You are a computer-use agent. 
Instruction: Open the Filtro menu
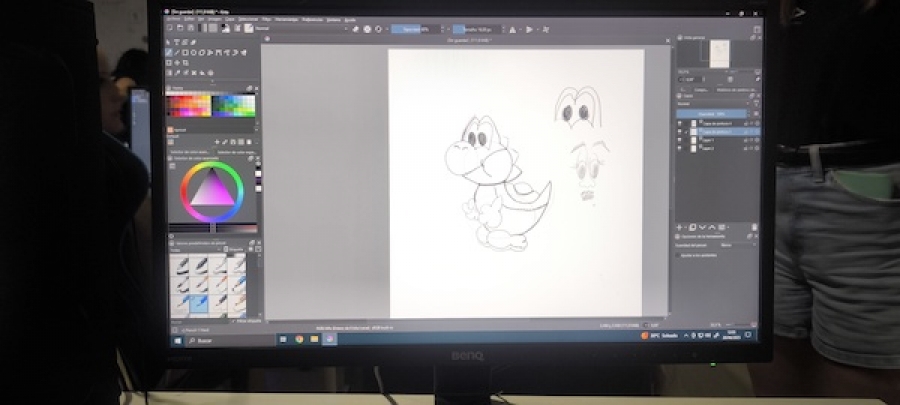(265, 20)
